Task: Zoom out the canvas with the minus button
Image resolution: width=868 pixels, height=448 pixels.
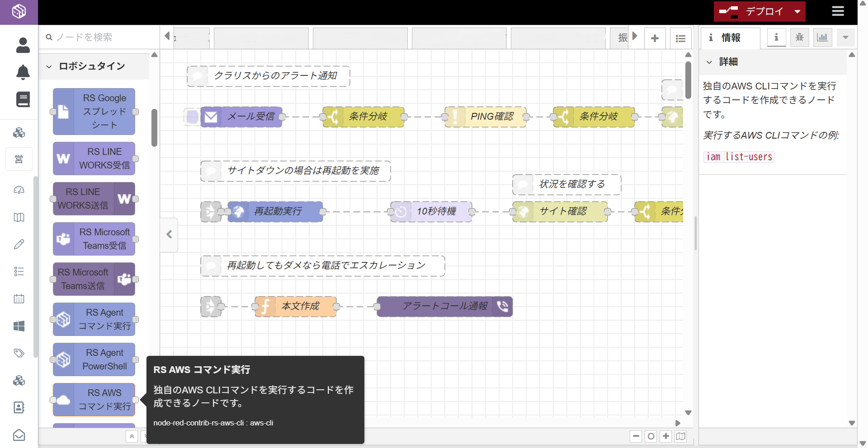Action: coord(636,436)
